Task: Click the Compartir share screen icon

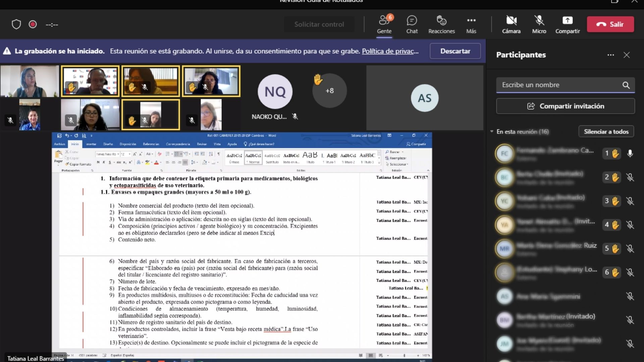Action: [x=567, y=24]
